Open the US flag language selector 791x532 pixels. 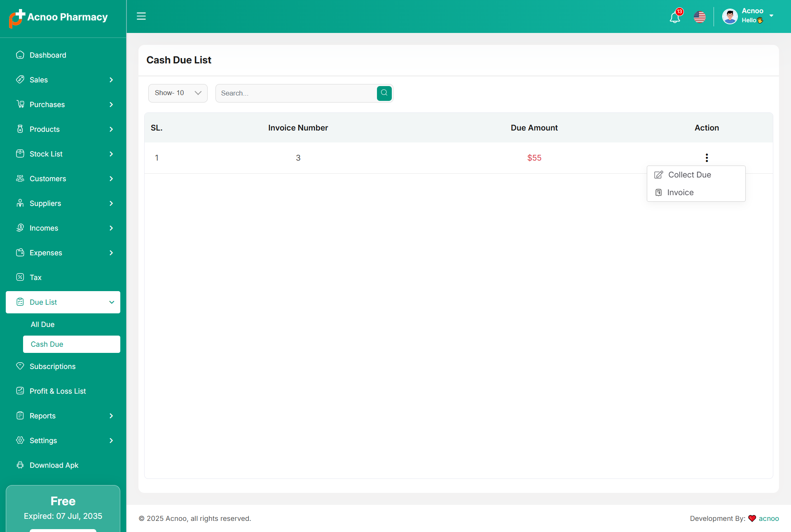point(700,17)
